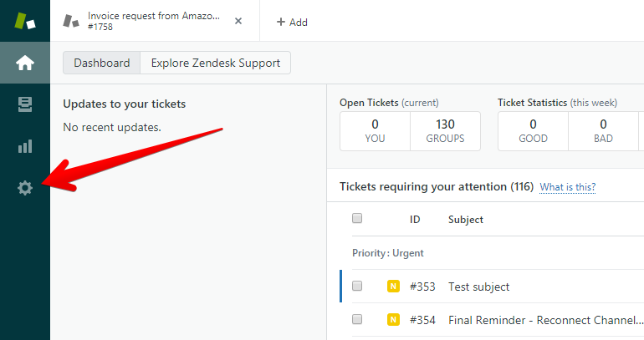Close the Invoice request #1758 tab

pyautogui.click(x=238, y=21)
